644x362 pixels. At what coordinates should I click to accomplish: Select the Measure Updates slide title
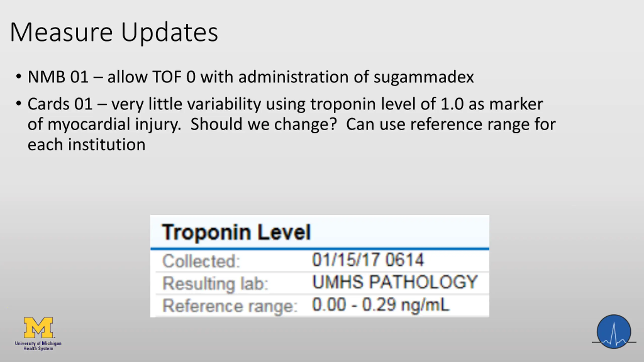coord(114,32)
